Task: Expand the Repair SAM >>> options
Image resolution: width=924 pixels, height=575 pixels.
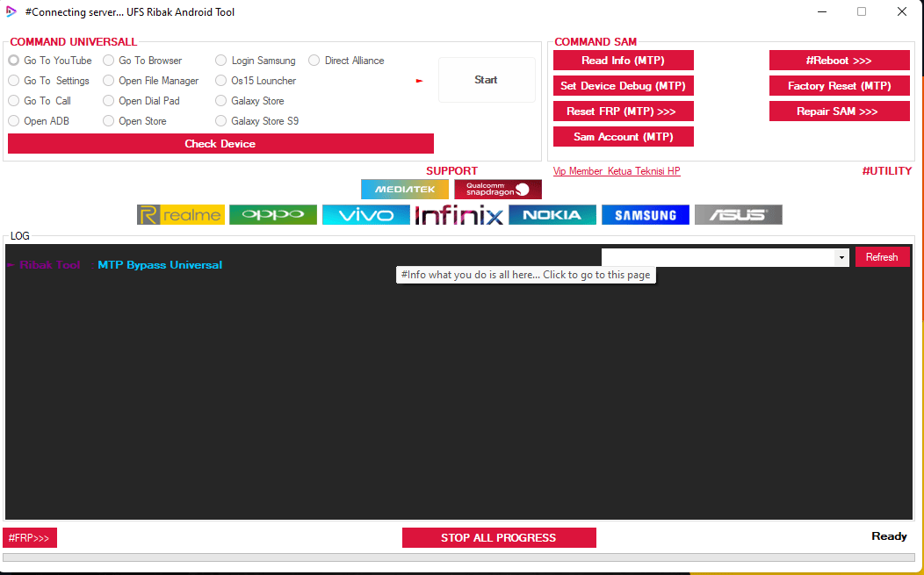Action: point(839,111)
